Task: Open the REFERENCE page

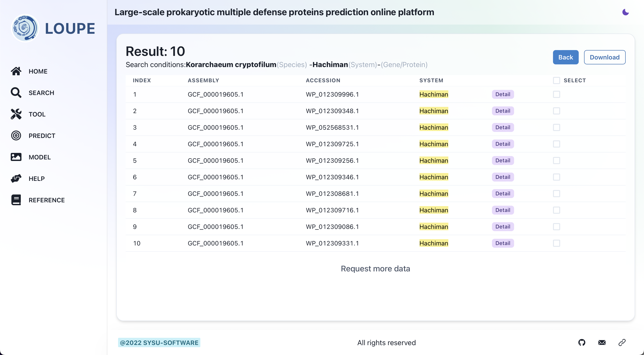Action: tap(47, 200)
